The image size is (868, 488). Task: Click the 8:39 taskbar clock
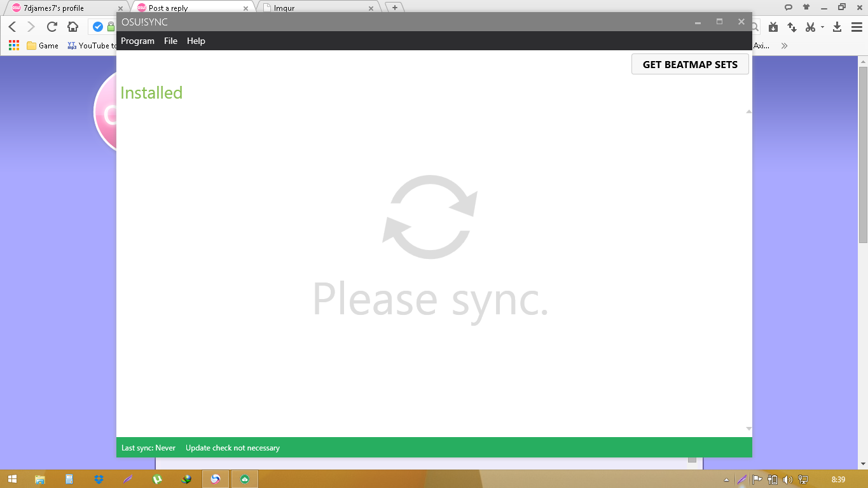point(838,480)
